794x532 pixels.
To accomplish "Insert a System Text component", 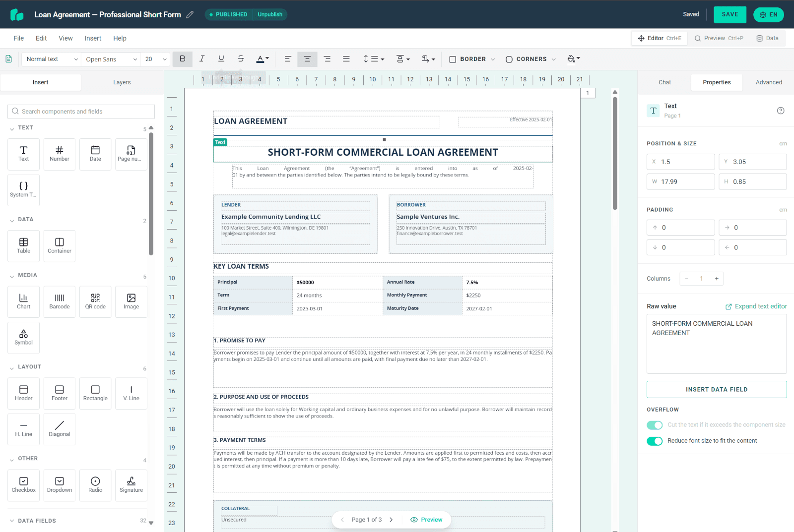I will 23,190.
